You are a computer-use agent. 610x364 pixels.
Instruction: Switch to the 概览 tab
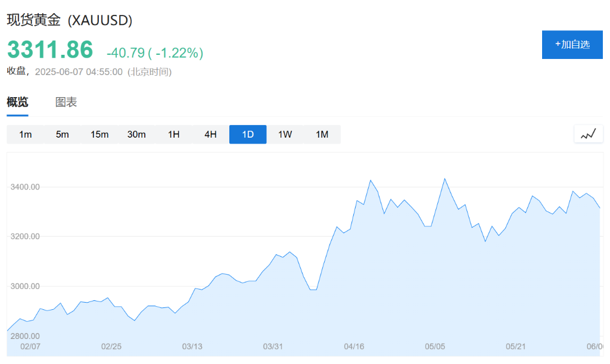[17, 102]
